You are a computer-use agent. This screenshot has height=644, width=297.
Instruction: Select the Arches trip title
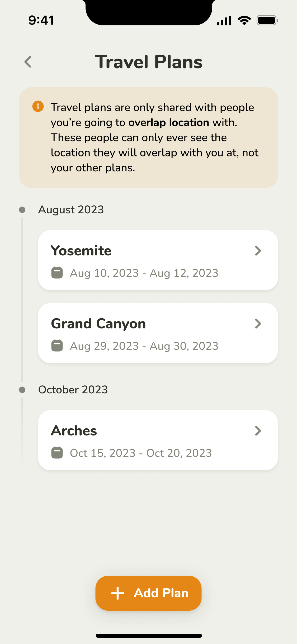point(74,431)
